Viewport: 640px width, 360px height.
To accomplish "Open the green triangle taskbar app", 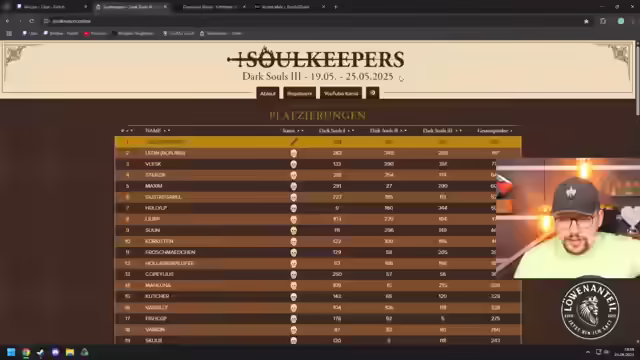I will tap(84, 352).
